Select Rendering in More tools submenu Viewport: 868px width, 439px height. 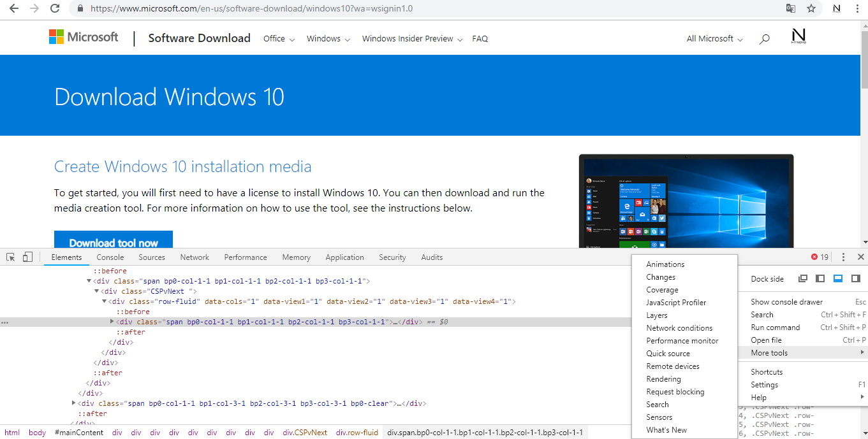click(x=684, y=379)
